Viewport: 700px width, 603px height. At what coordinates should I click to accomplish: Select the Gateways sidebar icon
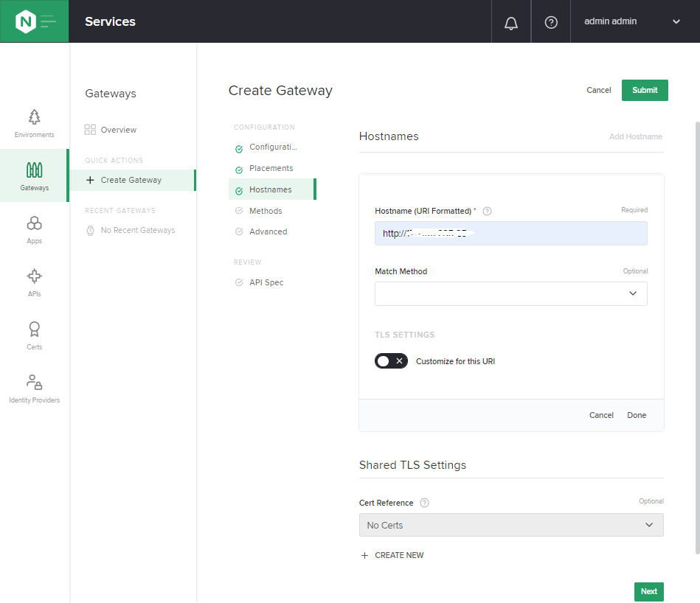point(35,170)
